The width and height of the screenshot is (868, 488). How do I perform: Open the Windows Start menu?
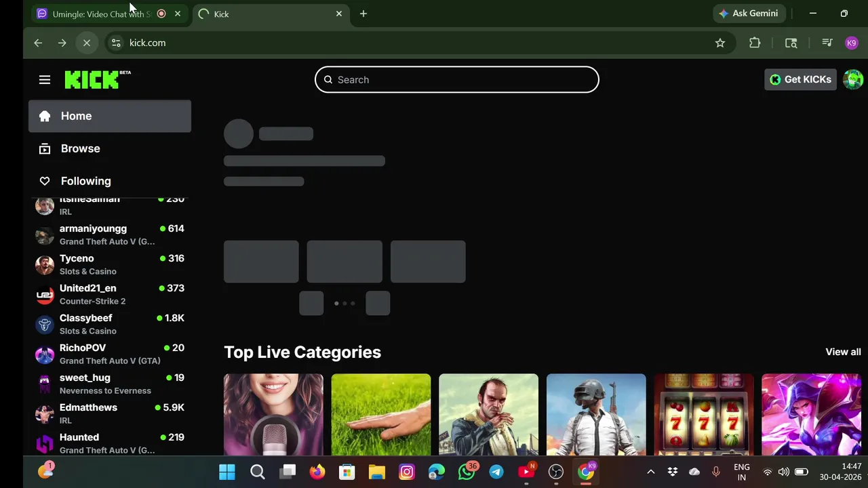point(227,472)
